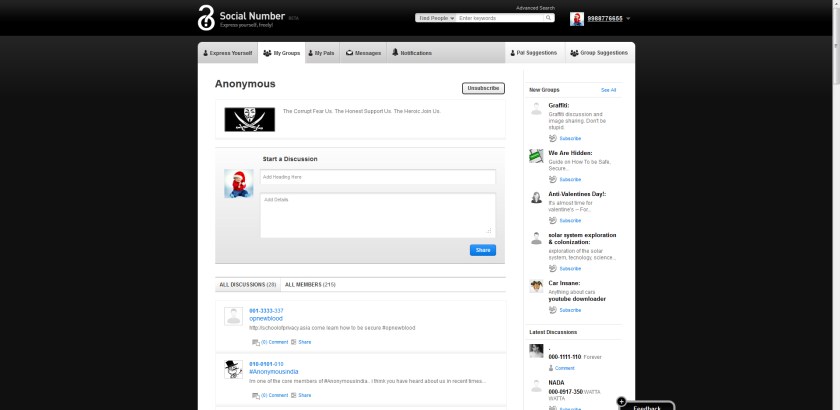Open the Messages envelope tab
Image resolution: width=840 pixels, height=410 pixels.
pos(361,52)
